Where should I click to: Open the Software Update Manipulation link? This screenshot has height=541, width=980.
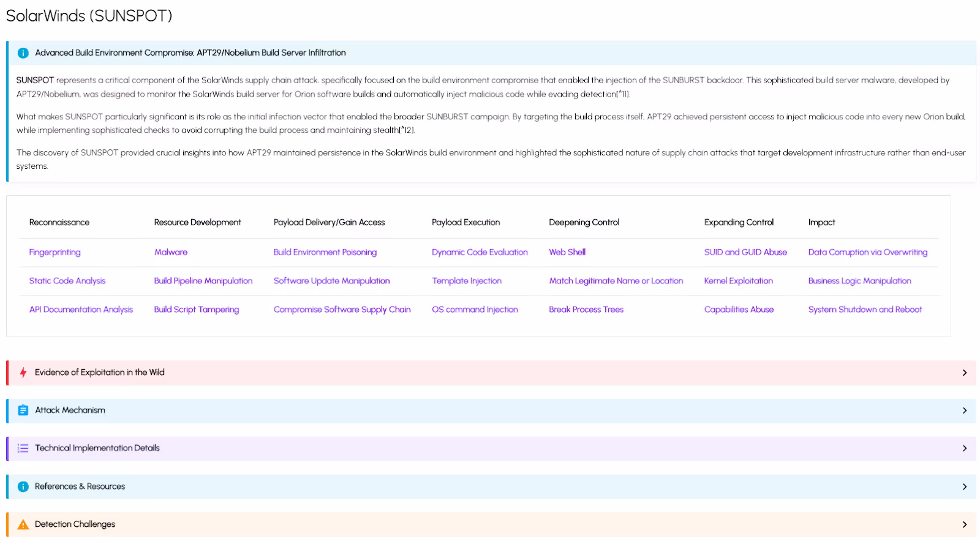[x=331, y=281]
